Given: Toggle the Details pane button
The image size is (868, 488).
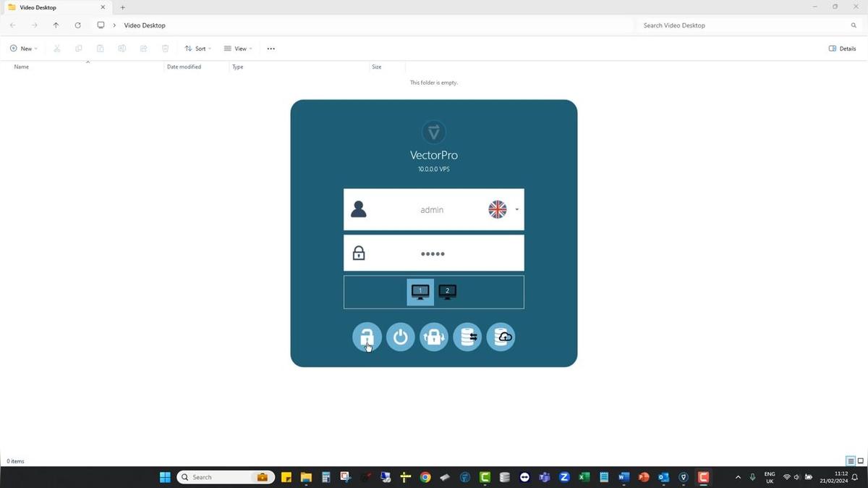Looking at the screenshot, I should coord(842,49).
